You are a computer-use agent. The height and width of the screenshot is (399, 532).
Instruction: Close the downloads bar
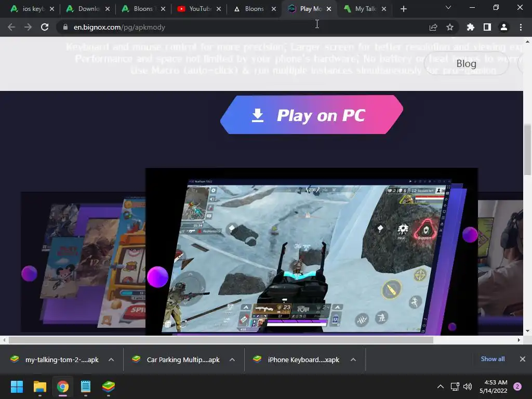523,359
